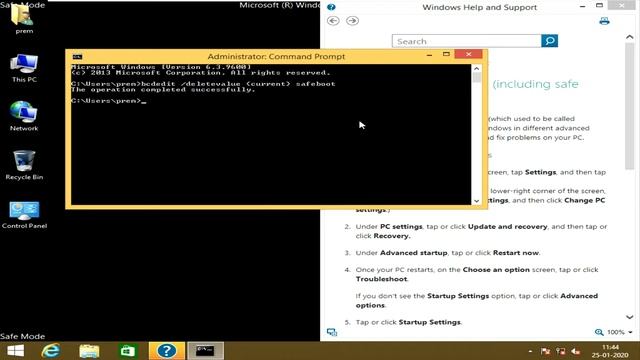Open the Windows Start button
The height and width of the screenshot is (360, 640).
click(16, 351)
